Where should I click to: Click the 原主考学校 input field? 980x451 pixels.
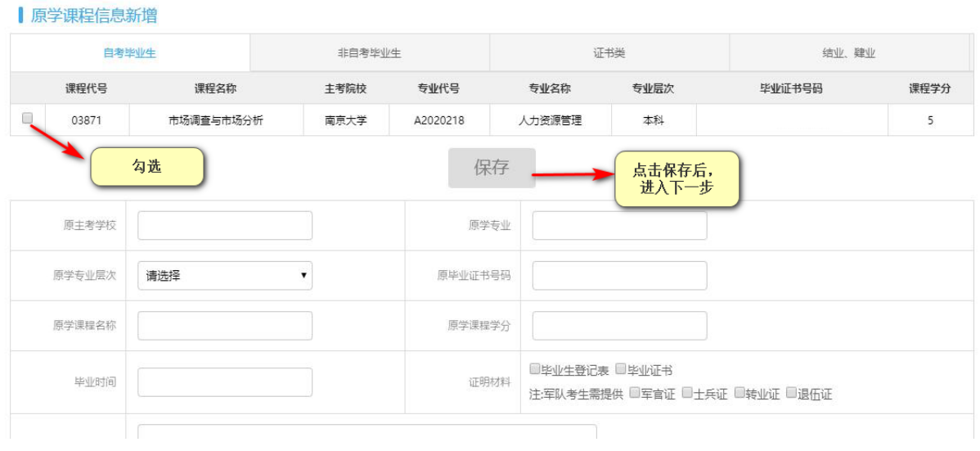pos(225,226)
